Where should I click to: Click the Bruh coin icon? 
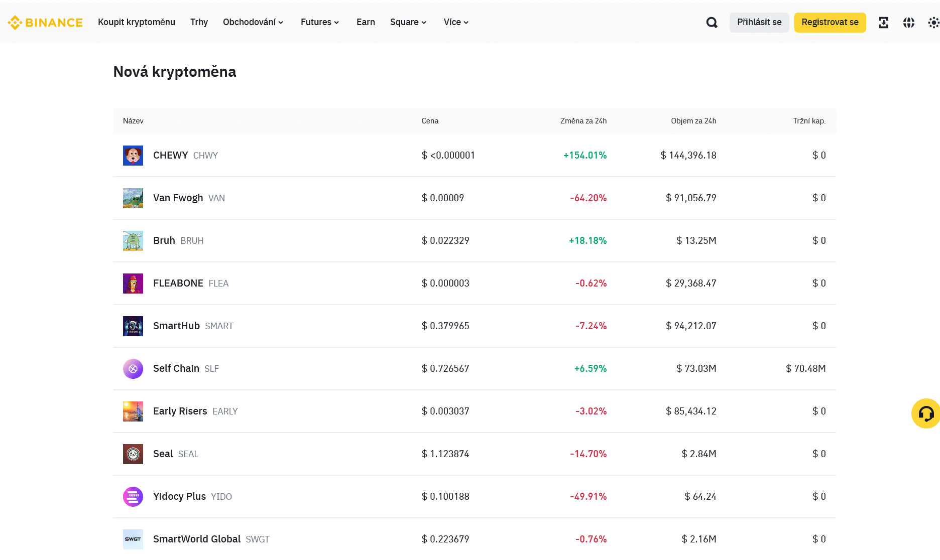point(133,241)
